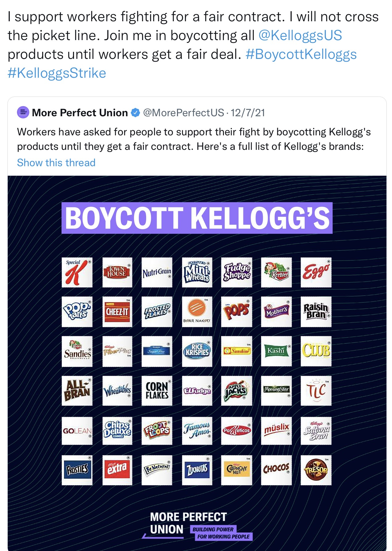Select the Keebler elf logo
Image resolution: width=392 pixels, height=551 pixels.
[276, 272]
